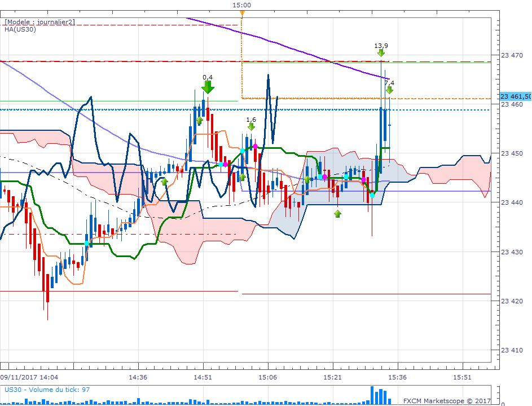Select the green up arrow under the 15:00 vertical line

(242, 177)
